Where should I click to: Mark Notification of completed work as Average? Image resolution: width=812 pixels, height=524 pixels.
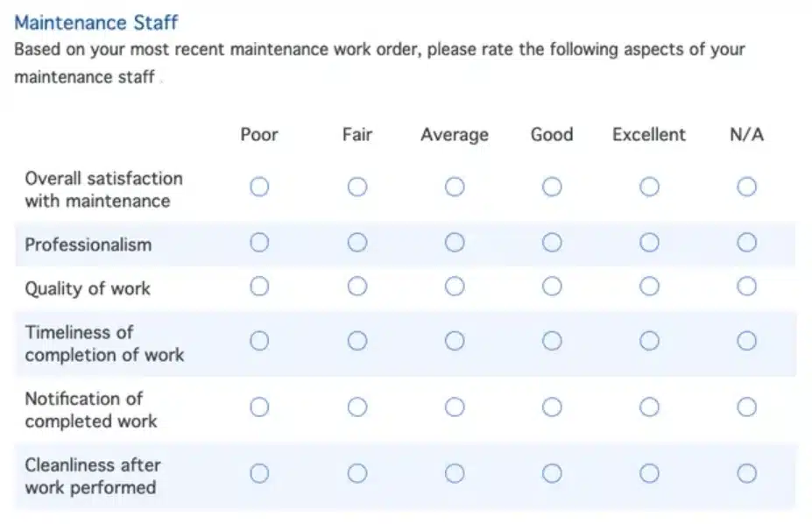454,407
